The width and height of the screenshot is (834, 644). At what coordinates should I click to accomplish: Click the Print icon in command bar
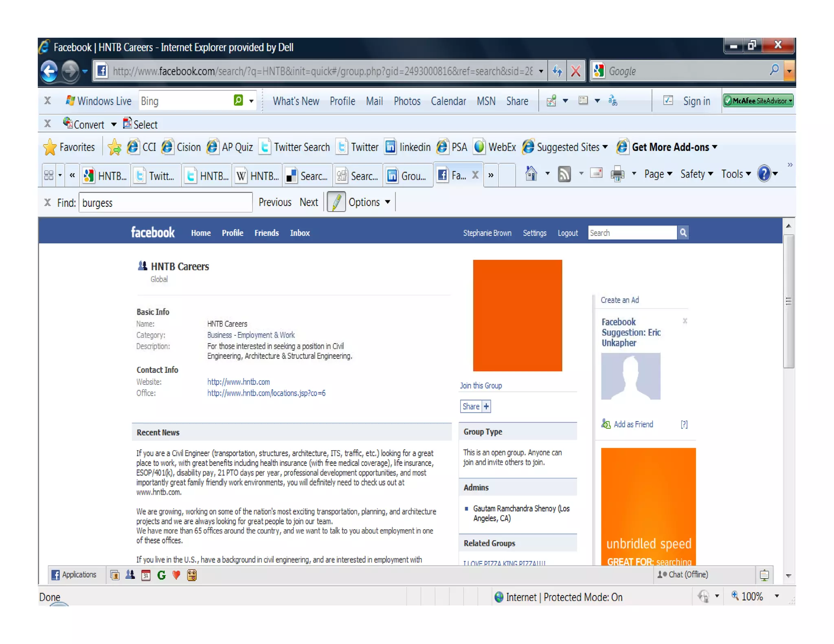click(x=617, y=174)
